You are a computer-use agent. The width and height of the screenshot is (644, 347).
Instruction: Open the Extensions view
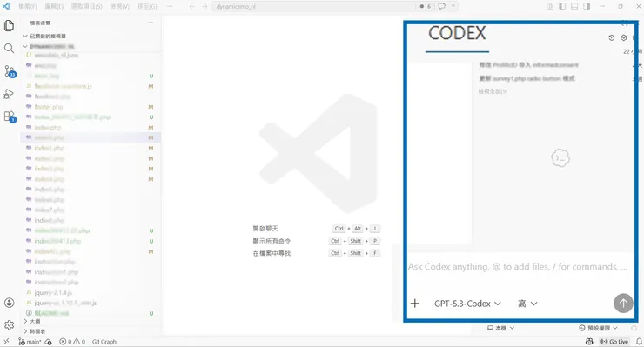pos(10,117)
